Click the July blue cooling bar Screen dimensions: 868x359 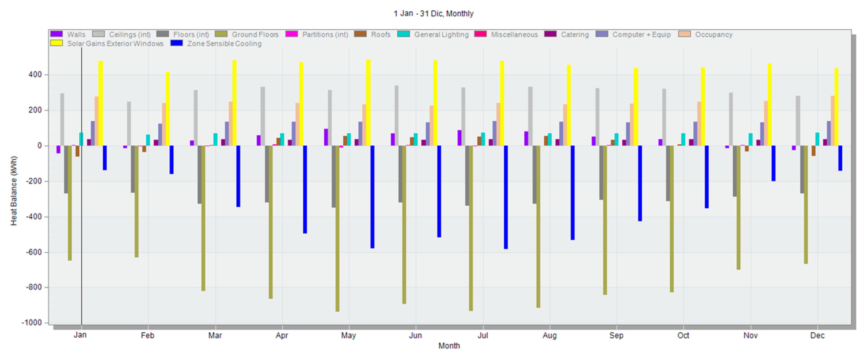click(506, 197)
